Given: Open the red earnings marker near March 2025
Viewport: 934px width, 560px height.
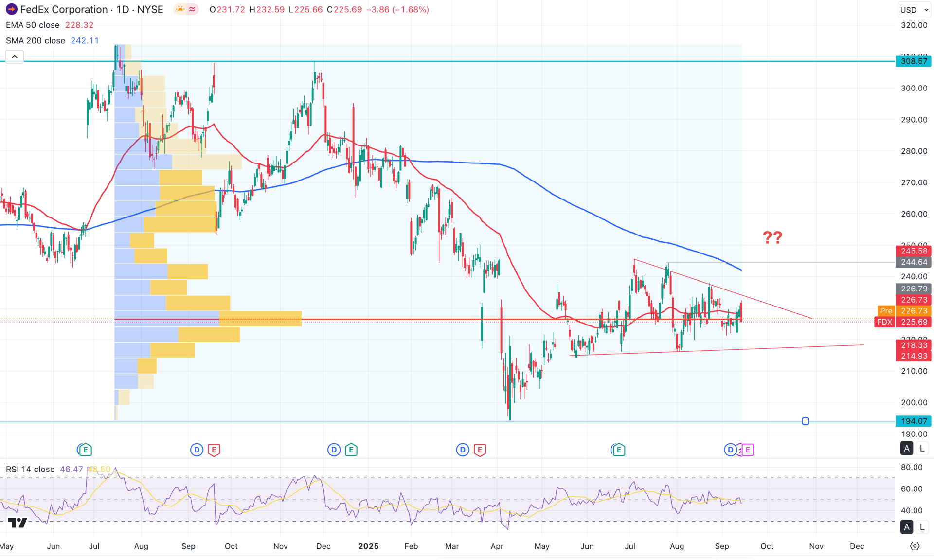Looking at the screenshot, I should [480, 450].
